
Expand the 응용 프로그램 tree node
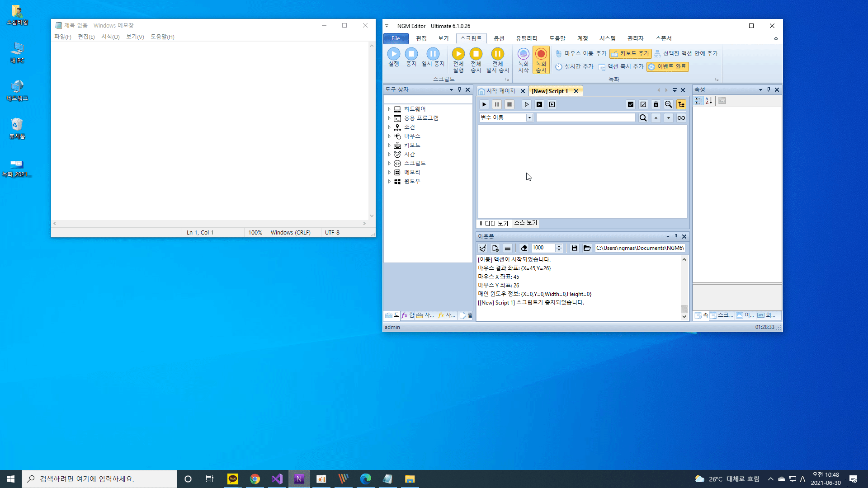[x=389, y=118]
